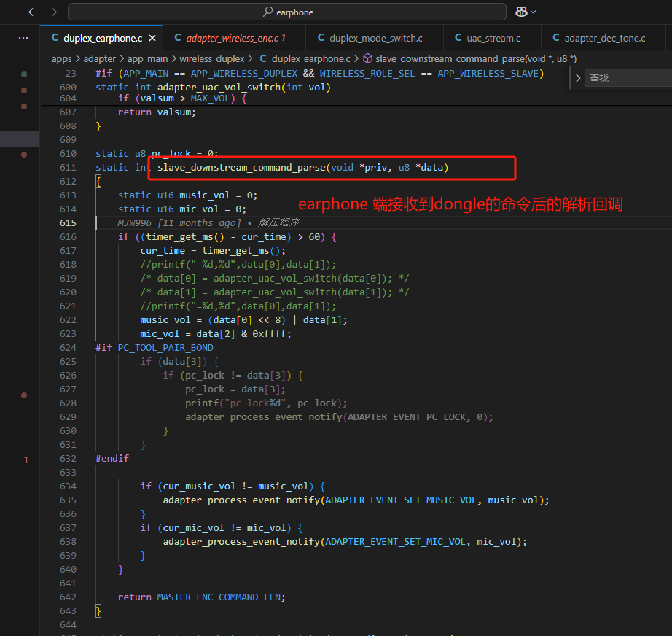Click the earphone command search box

click(287, 12)
